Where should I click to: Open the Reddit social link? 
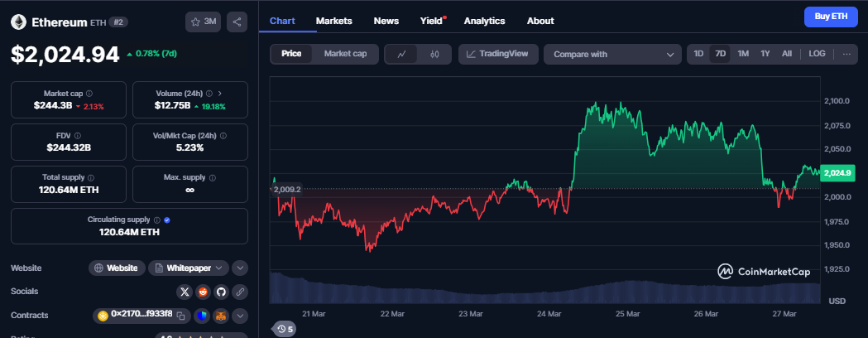pyautogui.click(x=203, y=292)
